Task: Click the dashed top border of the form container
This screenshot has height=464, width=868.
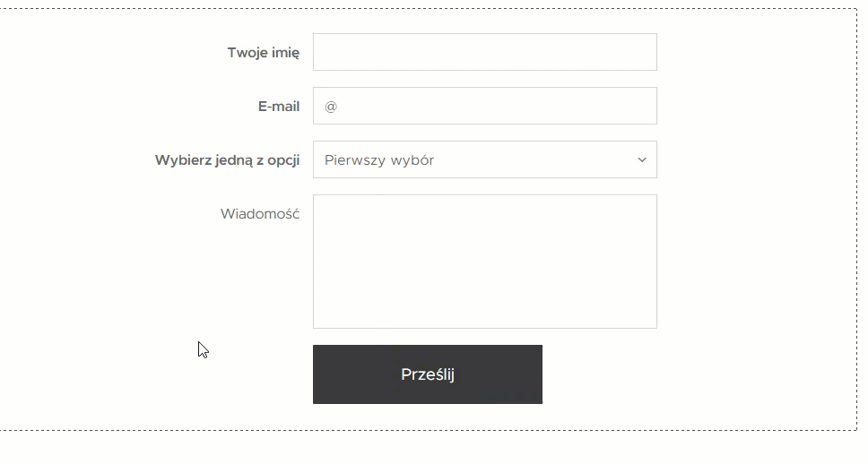Action: point(429,8)
